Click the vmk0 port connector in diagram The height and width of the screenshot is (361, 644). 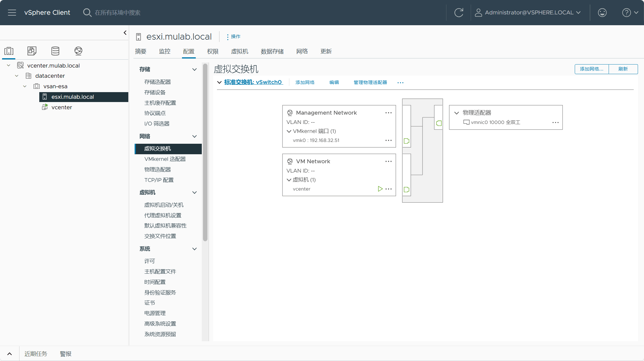407,141
